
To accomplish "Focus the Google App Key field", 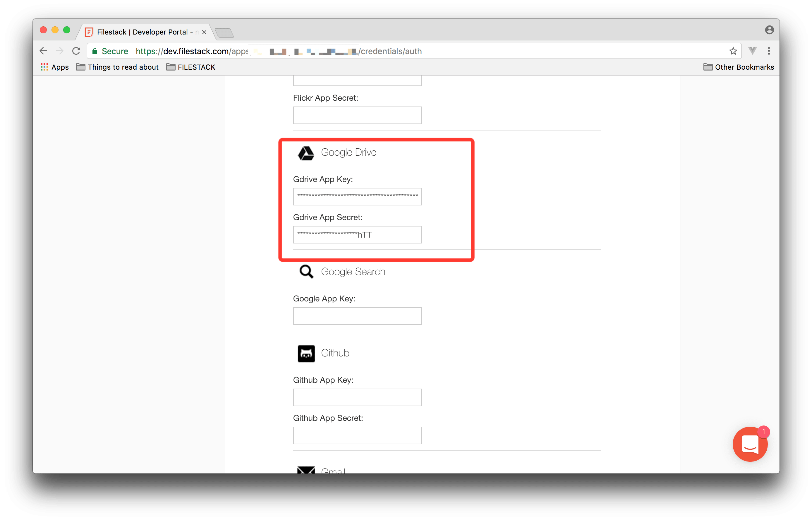I will 357,316.
